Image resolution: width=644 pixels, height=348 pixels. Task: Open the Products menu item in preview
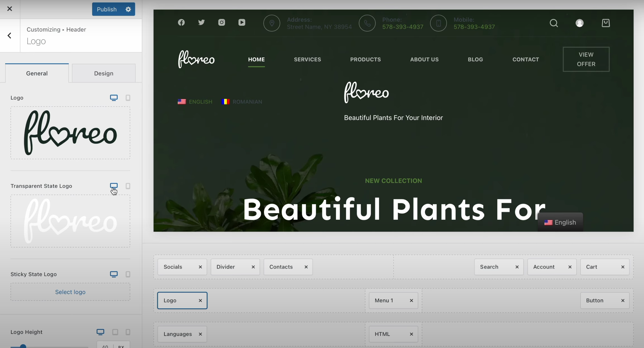pos(365,59)
